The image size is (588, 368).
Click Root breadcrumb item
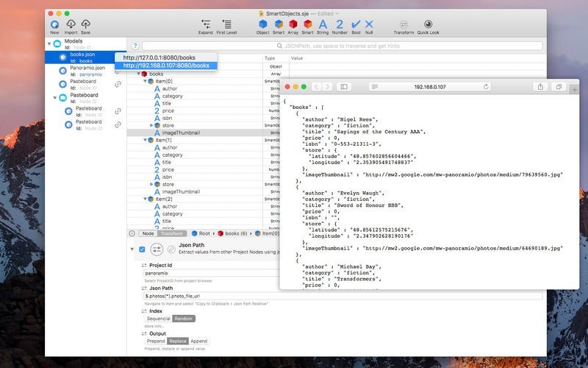coord(201,233)
